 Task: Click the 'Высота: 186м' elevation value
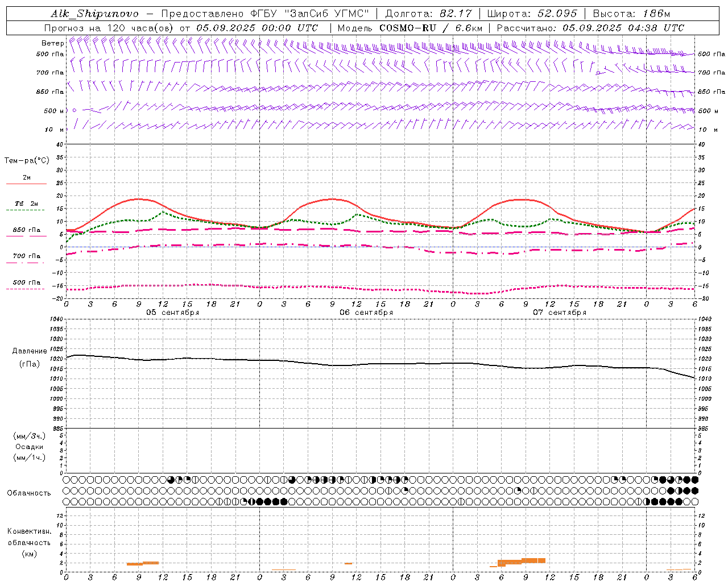(631, 14)
